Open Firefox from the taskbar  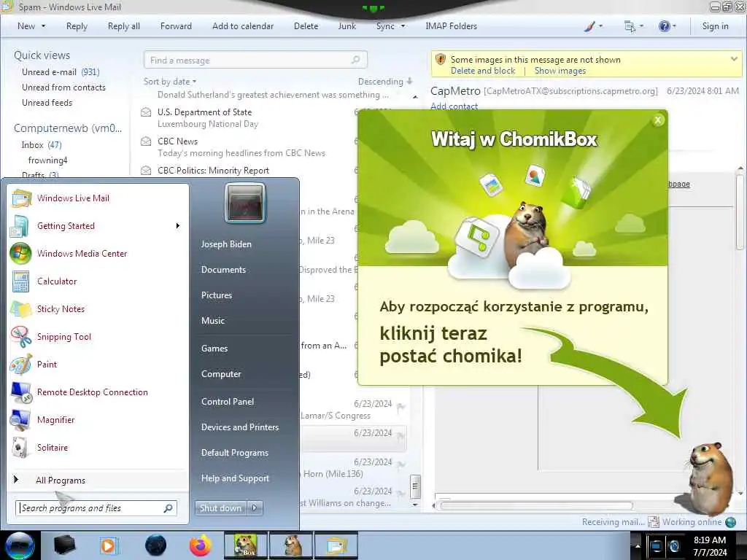click(x=201, y=545)
